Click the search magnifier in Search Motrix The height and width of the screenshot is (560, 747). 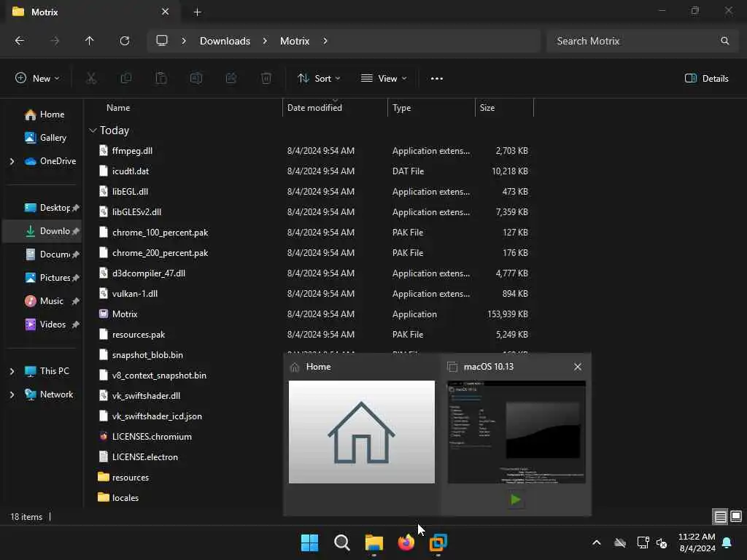(724, 41)
